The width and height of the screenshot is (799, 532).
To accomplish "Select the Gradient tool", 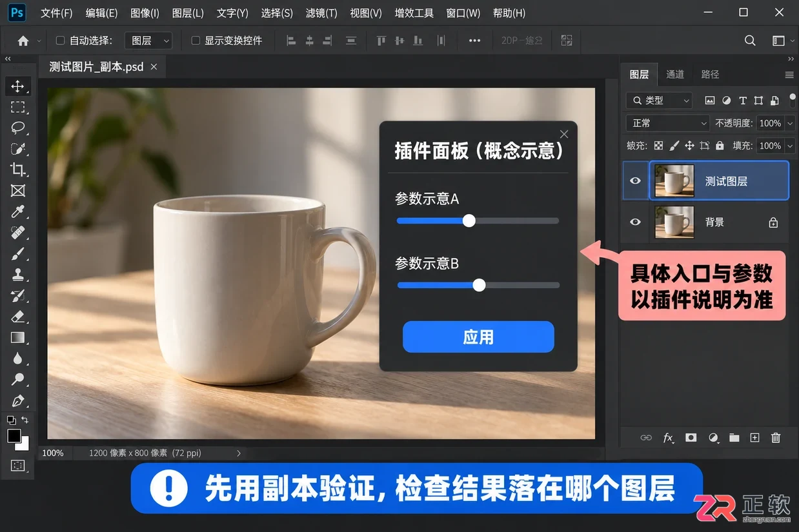I will coord(17,337).
